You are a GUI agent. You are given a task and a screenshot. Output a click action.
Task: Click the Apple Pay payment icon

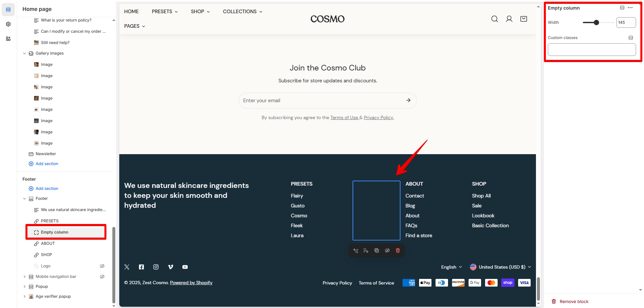point(425,283)
